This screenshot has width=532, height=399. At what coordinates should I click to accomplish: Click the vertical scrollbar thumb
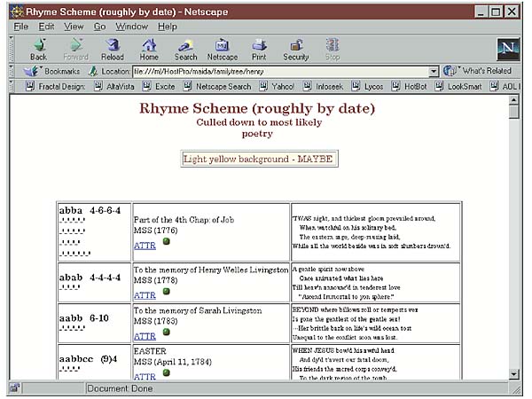pos(514,112)
